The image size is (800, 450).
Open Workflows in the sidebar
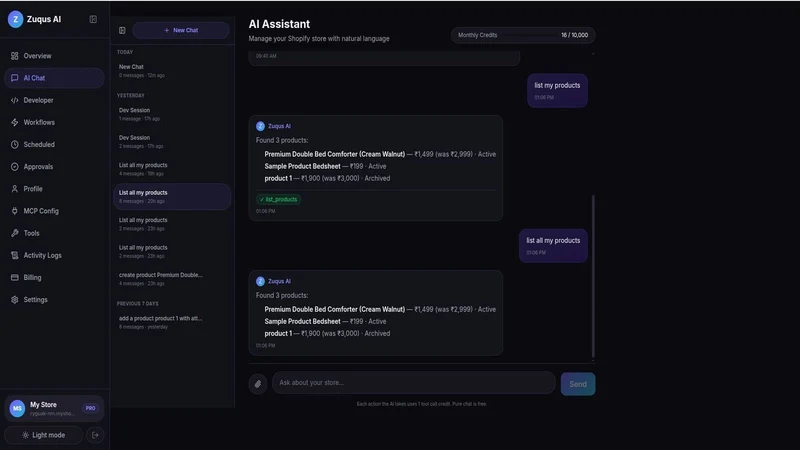pos(54,122)
